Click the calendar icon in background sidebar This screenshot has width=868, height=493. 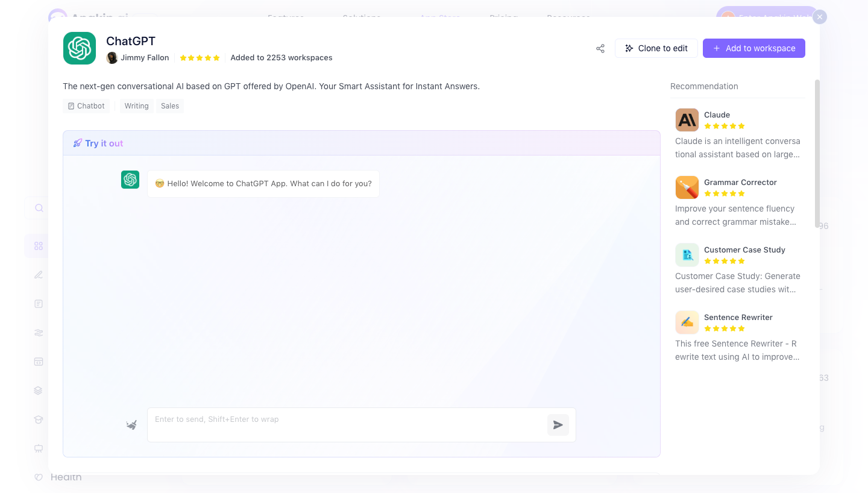39,362
